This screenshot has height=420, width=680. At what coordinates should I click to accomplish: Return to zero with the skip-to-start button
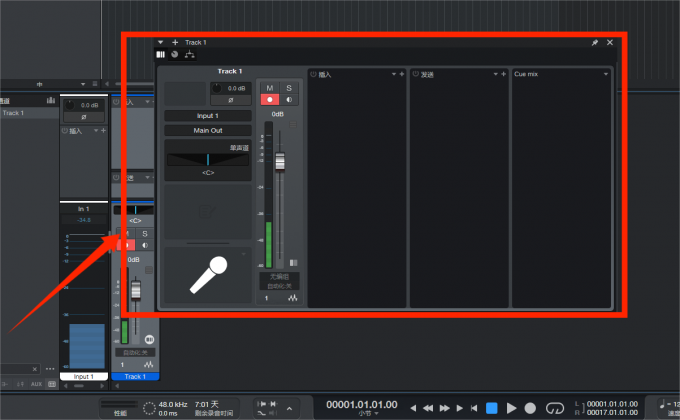(474, 408)
